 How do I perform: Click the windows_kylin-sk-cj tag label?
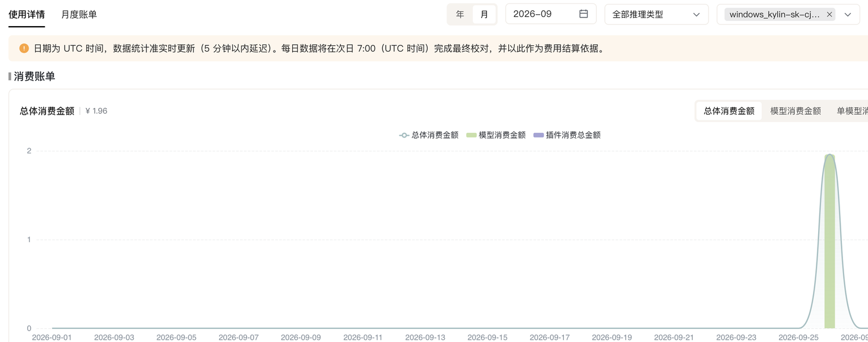coord(774,15)
